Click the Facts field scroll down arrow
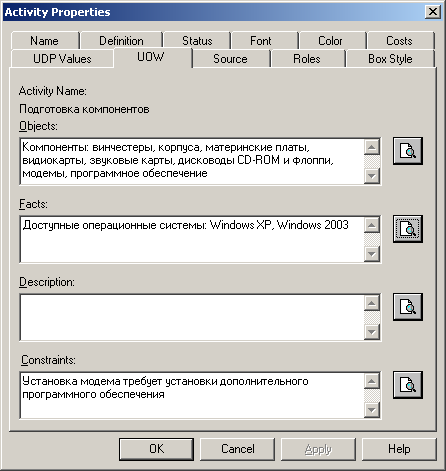This screenshot has width=446, height=471. pos(372,253)
